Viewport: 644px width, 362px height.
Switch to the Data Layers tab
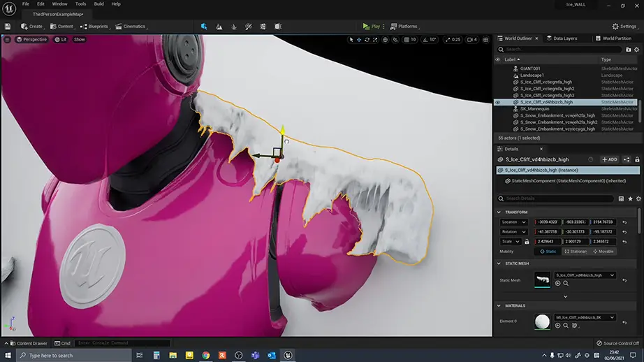(563, 38)
